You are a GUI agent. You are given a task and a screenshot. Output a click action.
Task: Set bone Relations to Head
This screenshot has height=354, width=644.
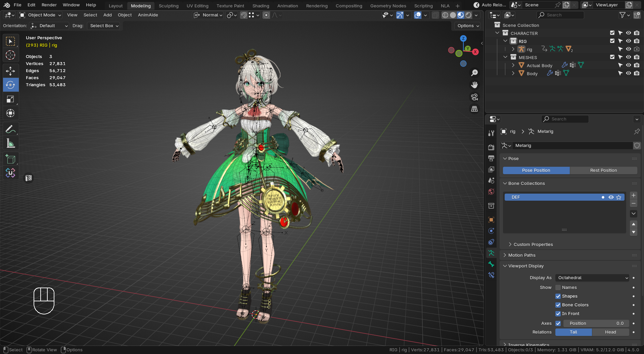[x=610, y=332]
